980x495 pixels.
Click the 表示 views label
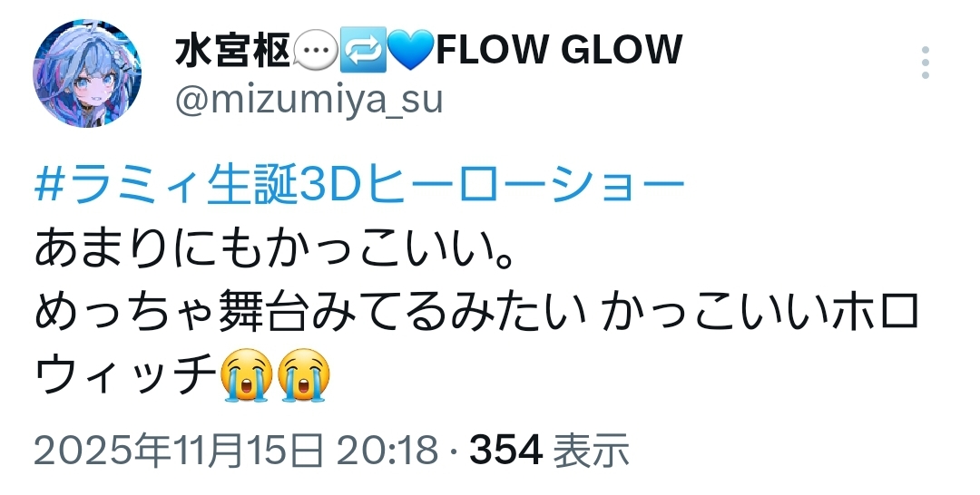(x=591, y=450)
